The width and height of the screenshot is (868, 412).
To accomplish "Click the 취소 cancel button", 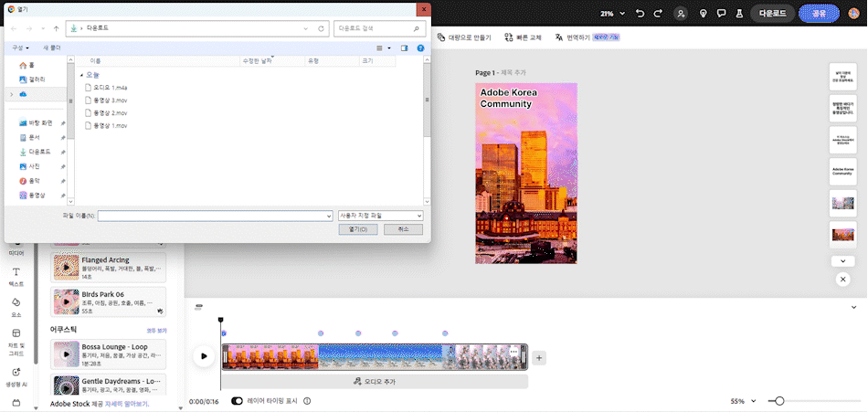I will point(403,229).
